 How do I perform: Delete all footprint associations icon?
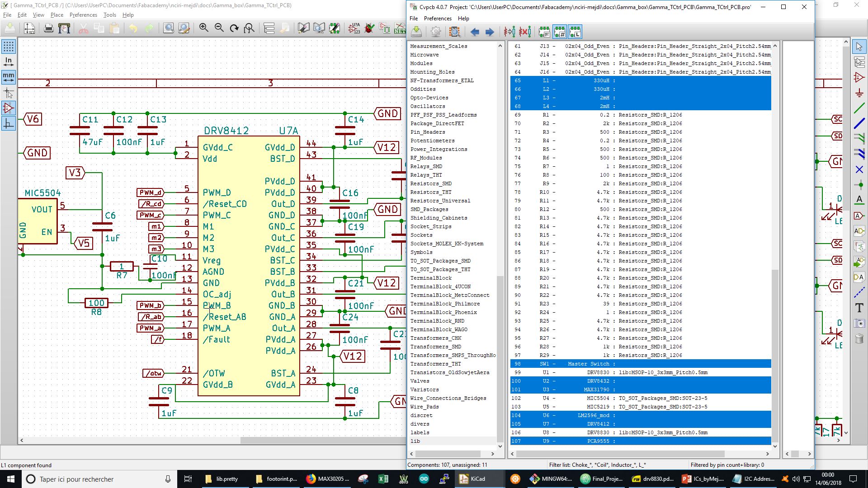pos(524,32)
